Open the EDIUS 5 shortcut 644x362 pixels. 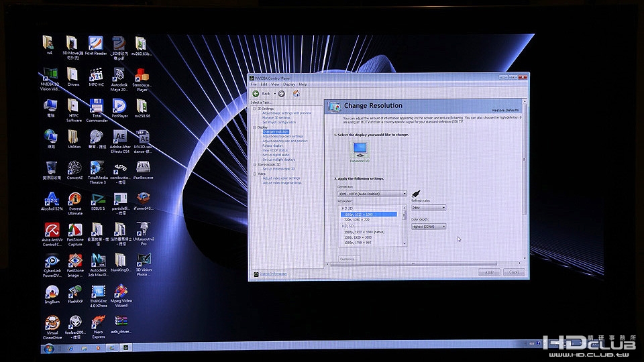pos(98,202)
